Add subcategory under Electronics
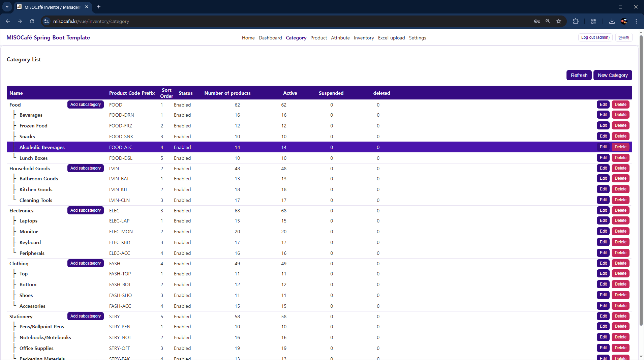 point(86,210)
